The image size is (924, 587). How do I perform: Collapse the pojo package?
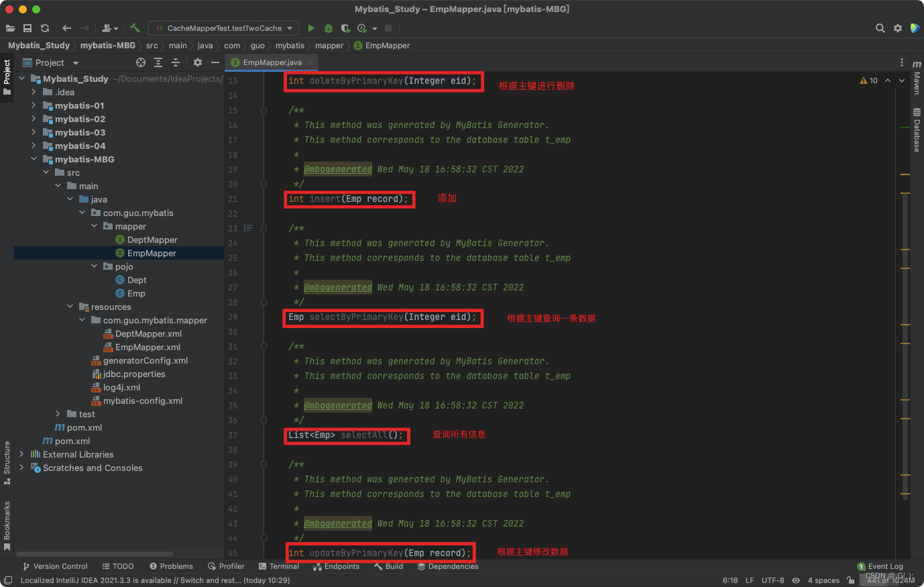point(94,266)
